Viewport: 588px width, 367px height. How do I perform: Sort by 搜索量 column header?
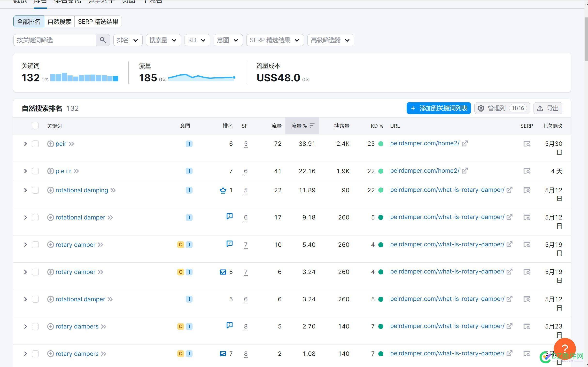(341, 126)
